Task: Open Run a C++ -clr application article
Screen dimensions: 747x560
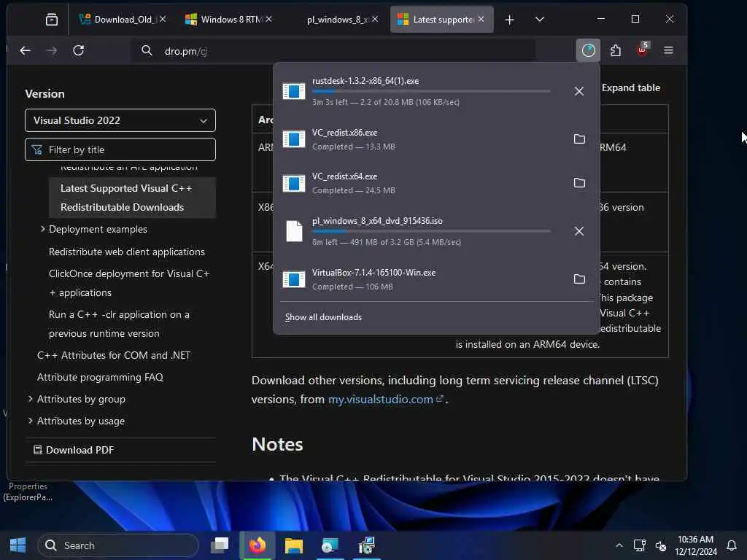Action: click(119, 324)
